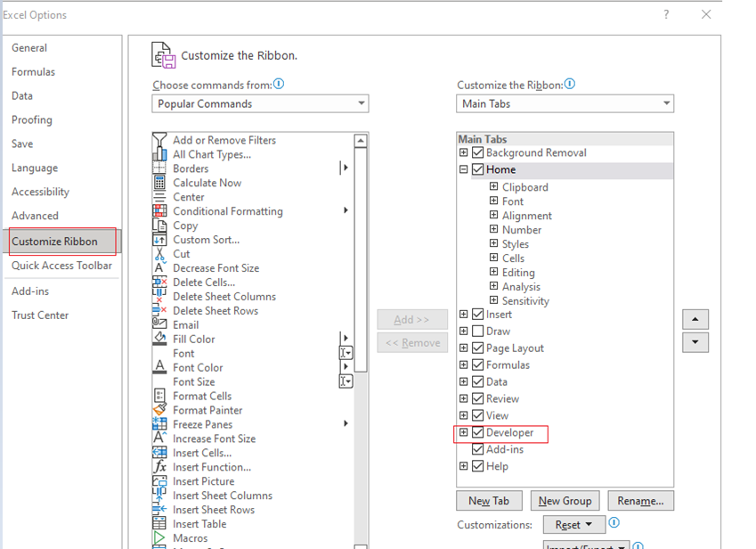Screen dimensions: 756x549
Task: Expand the Home tab tree item
Action: point(464,168)
